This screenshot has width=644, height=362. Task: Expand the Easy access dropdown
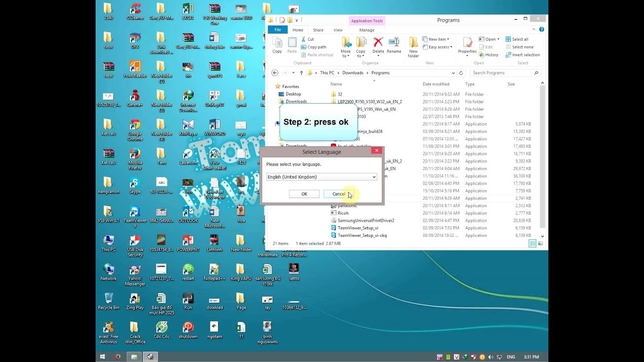tap(437, 47)
